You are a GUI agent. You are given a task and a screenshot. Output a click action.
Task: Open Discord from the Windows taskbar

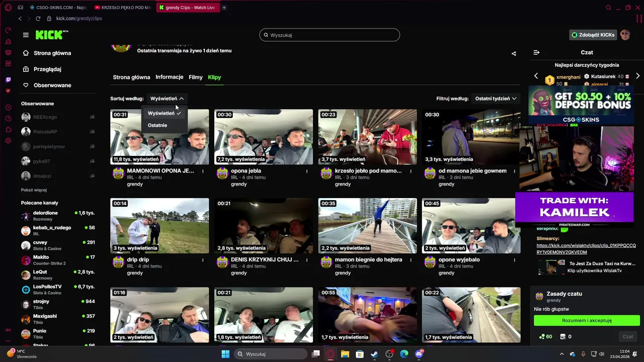pyautogui.click(x=419, y=354)
